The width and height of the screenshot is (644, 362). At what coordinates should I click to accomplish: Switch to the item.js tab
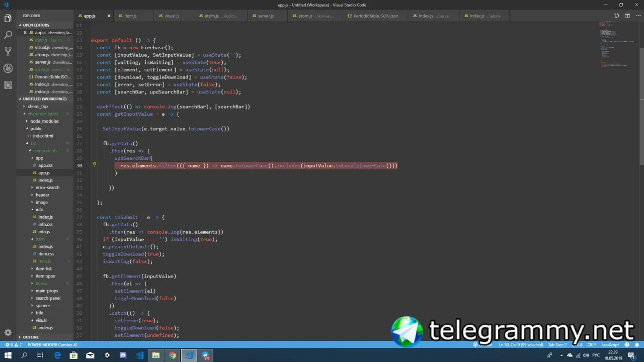tap(132, 16)
